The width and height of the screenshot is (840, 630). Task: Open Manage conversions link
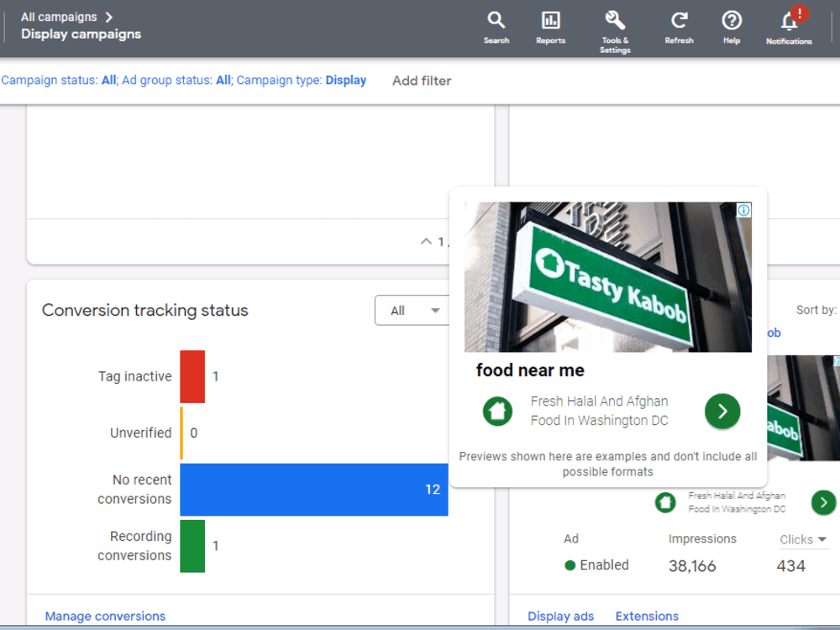pyautogui.click(x=105, y=616)
